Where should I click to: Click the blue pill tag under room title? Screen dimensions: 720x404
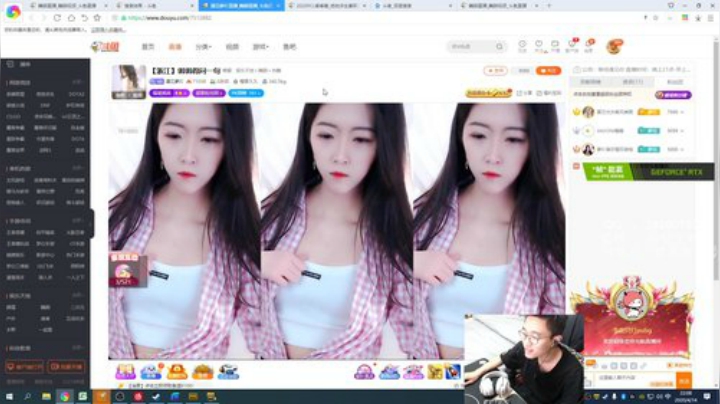[x=246, y=93]
